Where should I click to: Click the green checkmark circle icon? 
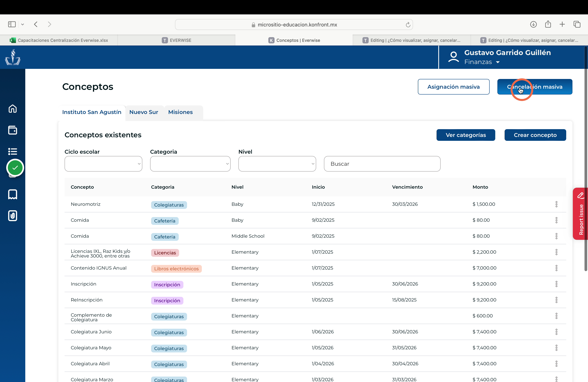point(15,168)
